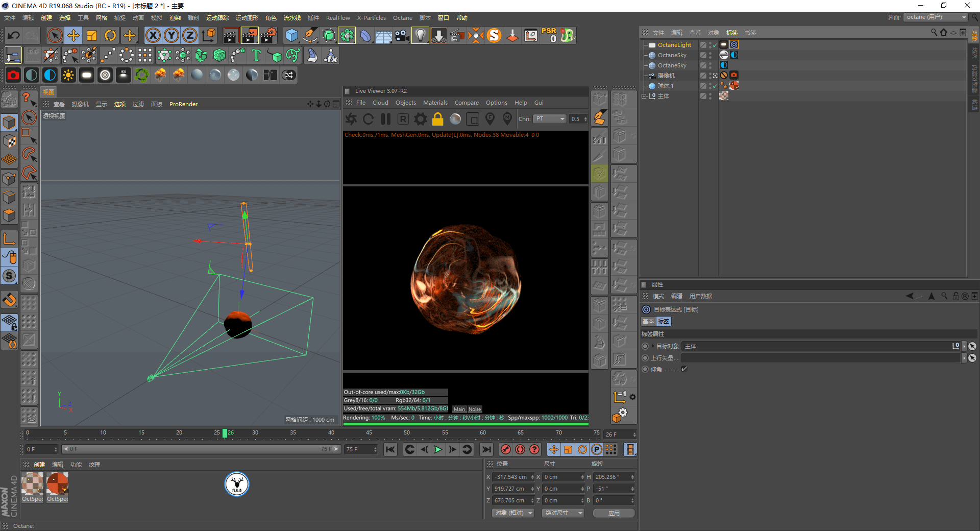980x531 pixels.
Task: Click the 应用 apply button
Action: [x=614, y=513]
